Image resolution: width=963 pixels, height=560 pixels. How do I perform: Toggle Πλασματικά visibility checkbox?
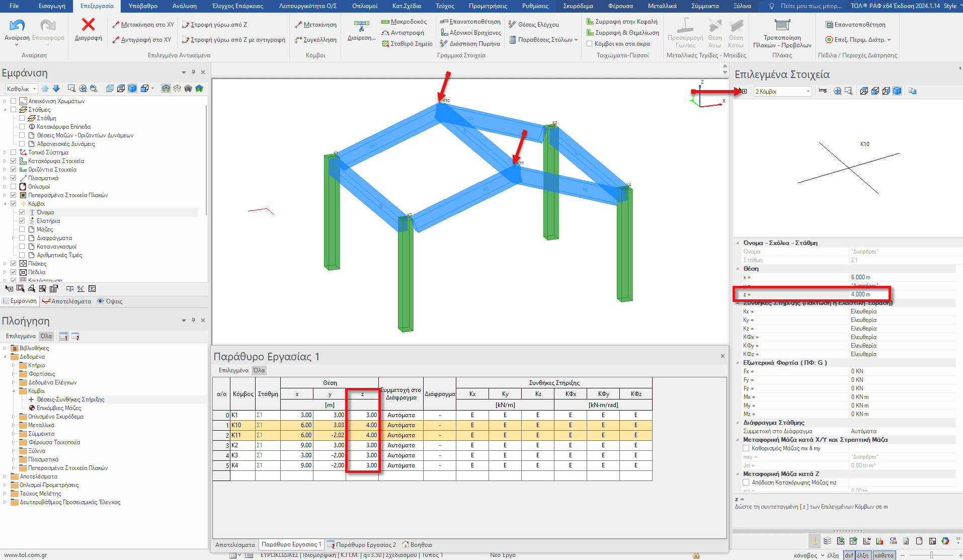[x=14, y=178]
